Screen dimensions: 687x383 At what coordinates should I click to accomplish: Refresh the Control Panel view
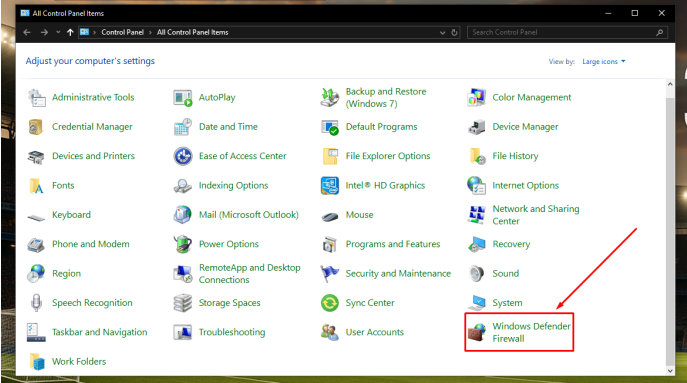pos(454,32)
